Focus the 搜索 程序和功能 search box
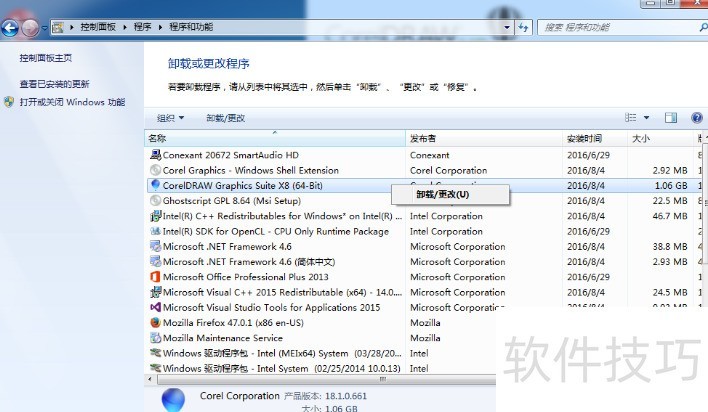The image size is (708, 412). click(621, 28)
